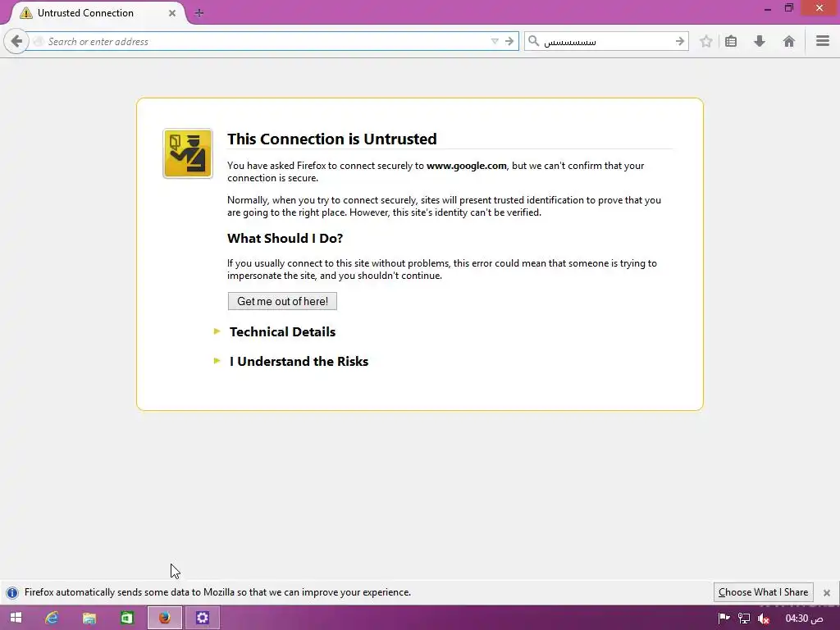Click the heading This Connection is Untrusted

pos(331,139)
